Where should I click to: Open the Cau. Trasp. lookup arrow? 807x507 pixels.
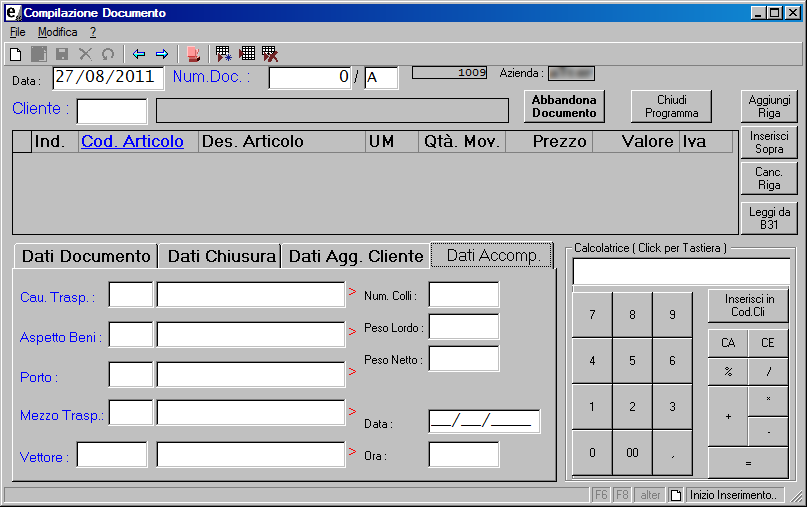pos(352,292)
